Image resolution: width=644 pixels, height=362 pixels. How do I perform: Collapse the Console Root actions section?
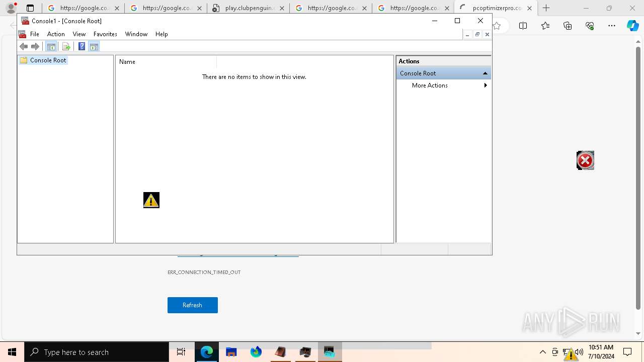tap(485, 73)
